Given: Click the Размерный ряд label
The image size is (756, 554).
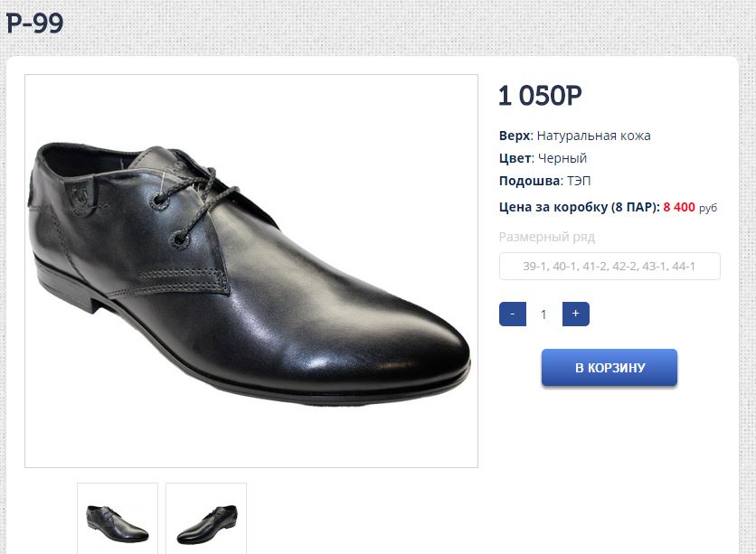Looking at the screenshot, I should pyautogui.click(x=547, y=237).
